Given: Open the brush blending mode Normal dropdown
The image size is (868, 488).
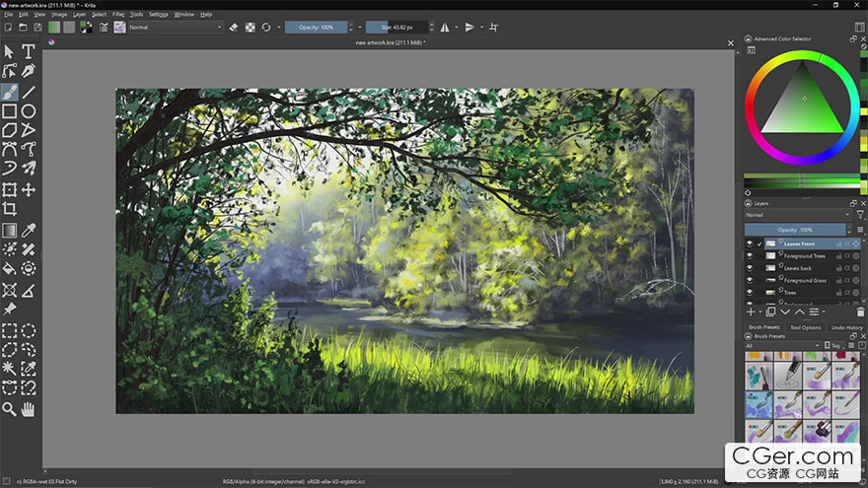Looking at the screenshot, I should (176, 27).
